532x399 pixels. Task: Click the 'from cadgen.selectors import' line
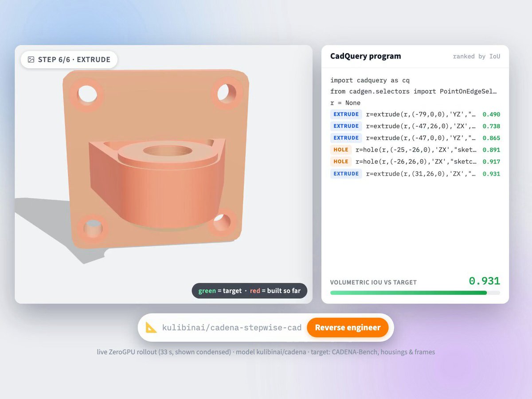click(x=414, y=91)
